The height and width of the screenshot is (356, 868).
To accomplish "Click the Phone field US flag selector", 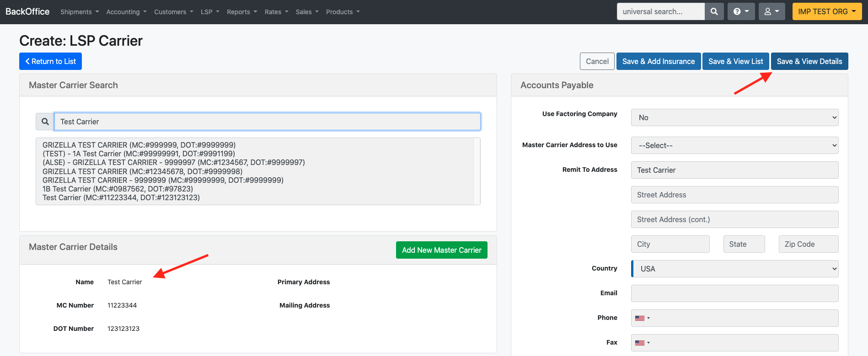I will pos(642,318).
